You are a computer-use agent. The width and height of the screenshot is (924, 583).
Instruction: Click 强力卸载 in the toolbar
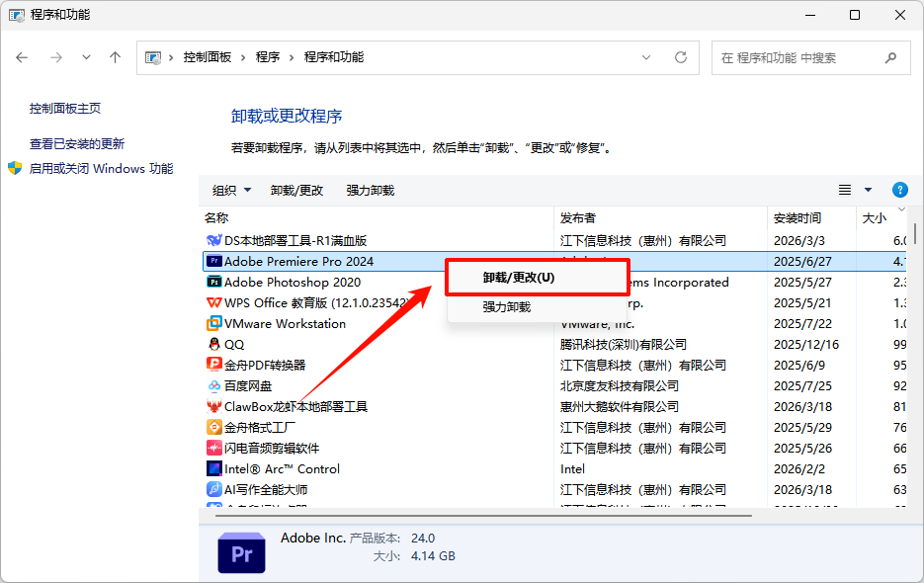370,191
